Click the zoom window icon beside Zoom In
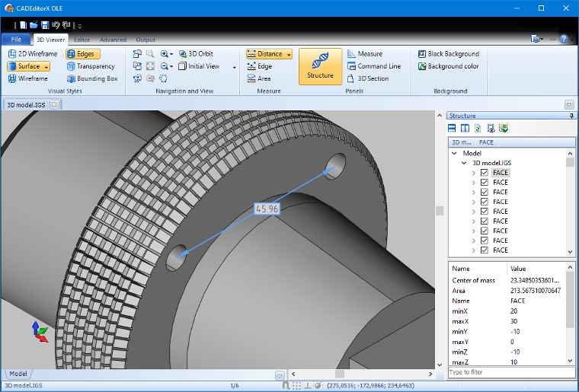The image size is (579, 392). pyautogui.click(x=150, y=54)
